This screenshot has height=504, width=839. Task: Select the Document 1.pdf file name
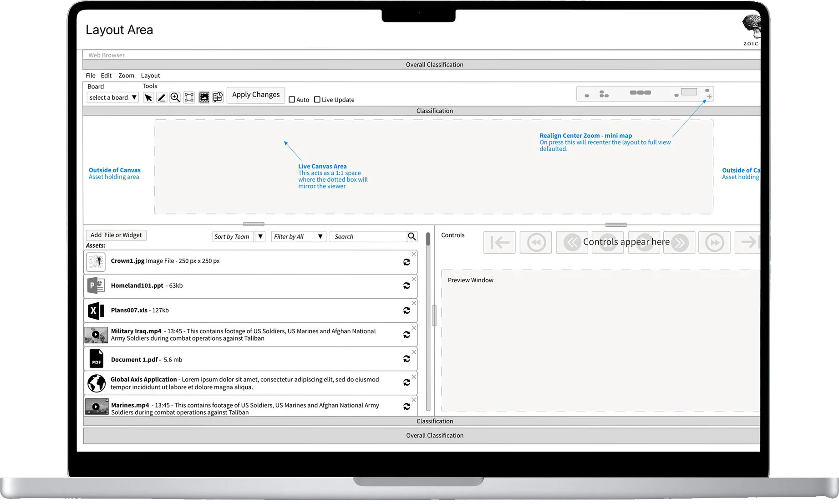point(134,360)
